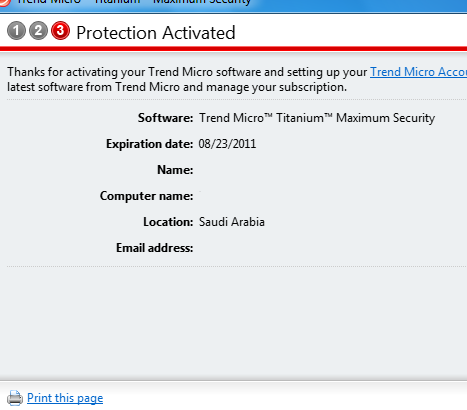This screenshot has height=410, width=467.
Task: Click the thank-you message paragraph
Action: [x=237, y=79]
